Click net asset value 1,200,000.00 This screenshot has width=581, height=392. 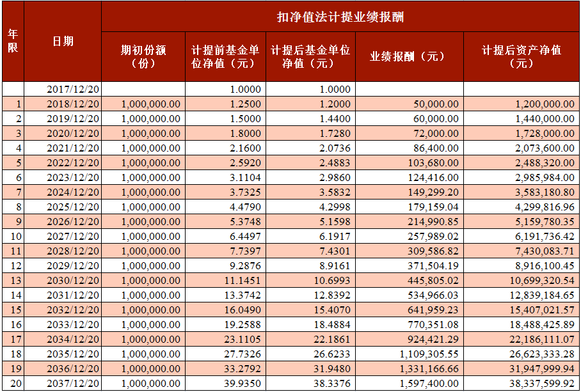(521, 104)
